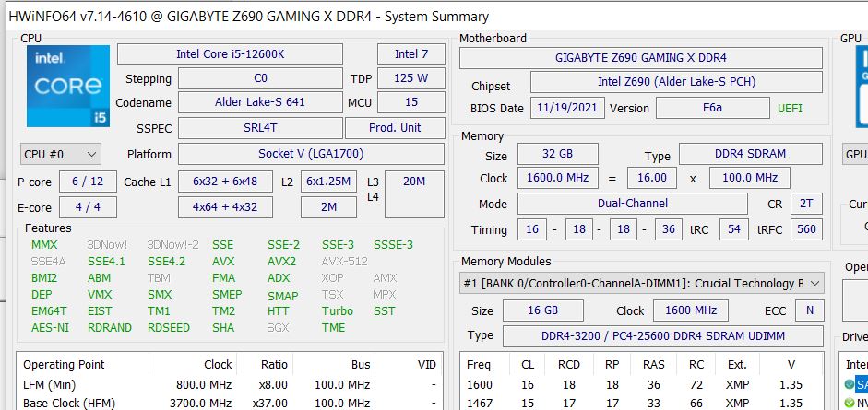
Task: Select the memory Type DDR4 SDRAM field
Action: (x=751, y=154)
